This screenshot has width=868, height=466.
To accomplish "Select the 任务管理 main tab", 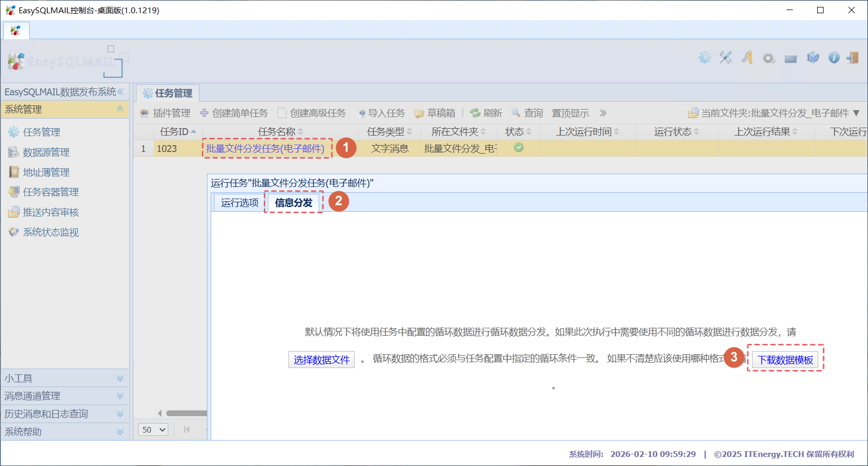I will [x=168, y=93].
